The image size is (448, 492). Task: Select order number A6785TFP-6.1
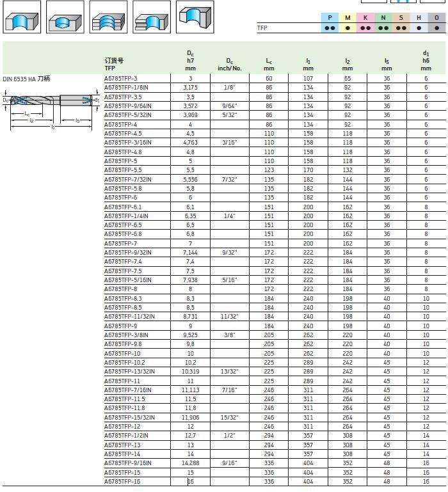point(123,207)
